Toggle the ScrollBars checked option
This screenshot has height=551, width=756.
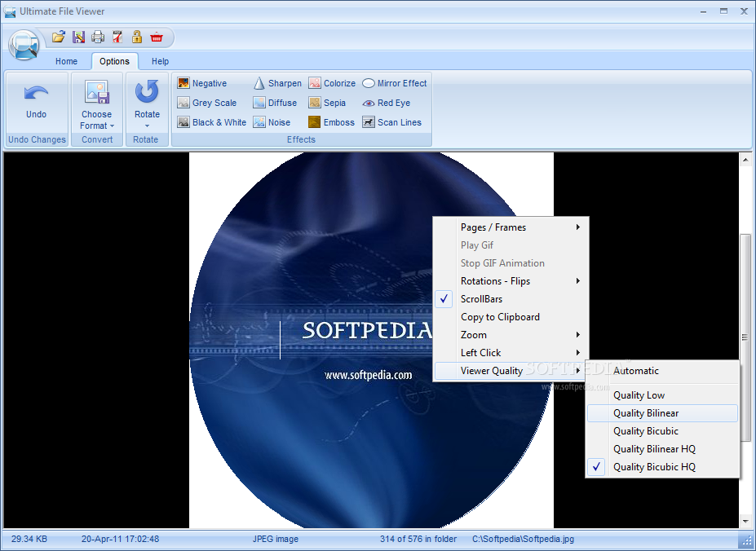pos(511,299)
